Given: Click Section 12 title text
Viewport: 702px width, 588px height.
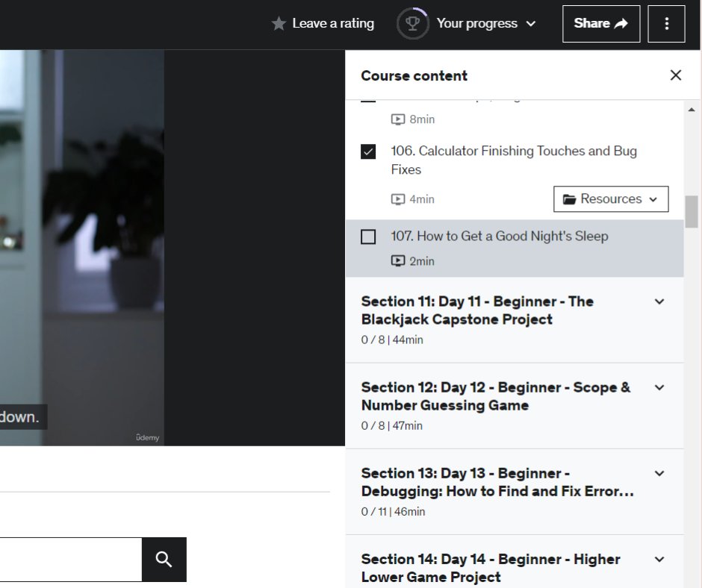Looking at the screenshot, I should tap(496, 396).
